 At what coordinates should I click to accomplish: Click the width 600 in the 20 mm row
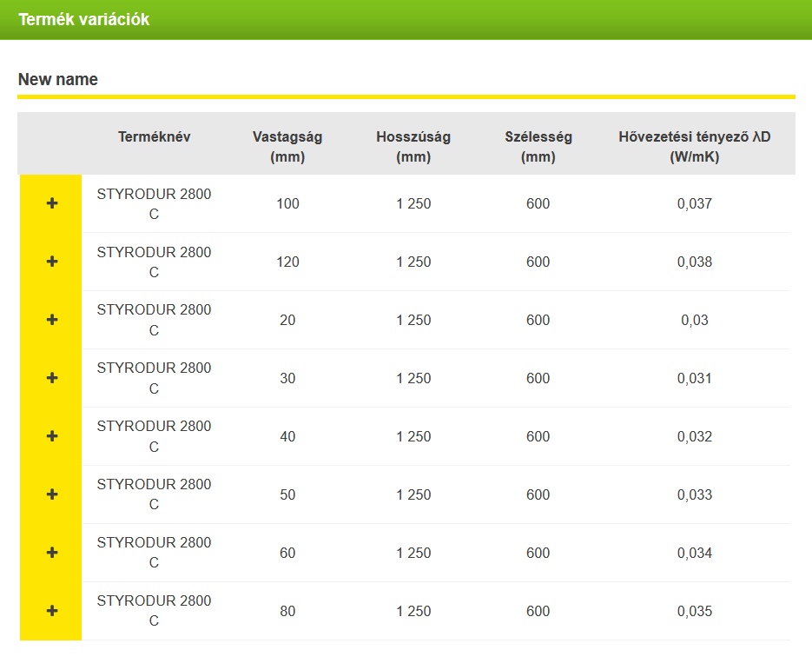tap(538, 321)
